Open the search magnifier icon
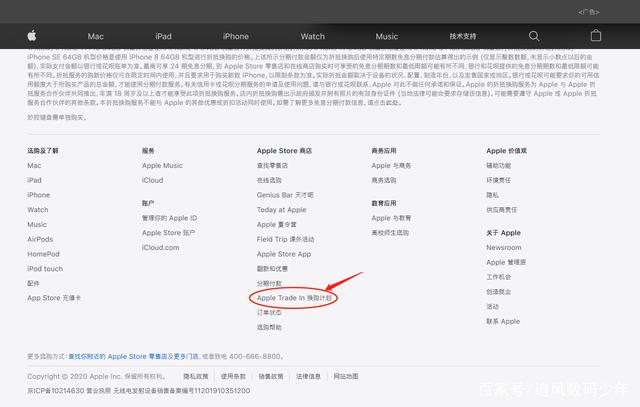 pyautogui.click(x=534, y=36)
